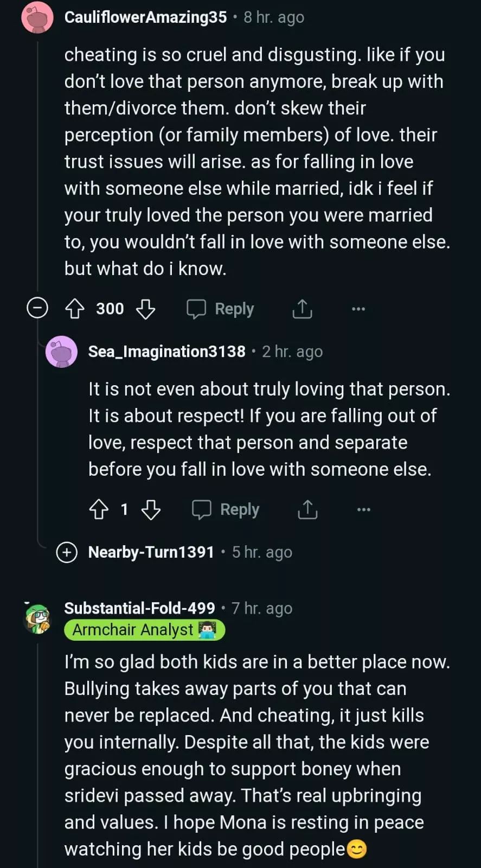The image size is (481, 868).
Task: Tap CauliflowerAmazing35's pink avatar
Action: (x=37, y=18)
